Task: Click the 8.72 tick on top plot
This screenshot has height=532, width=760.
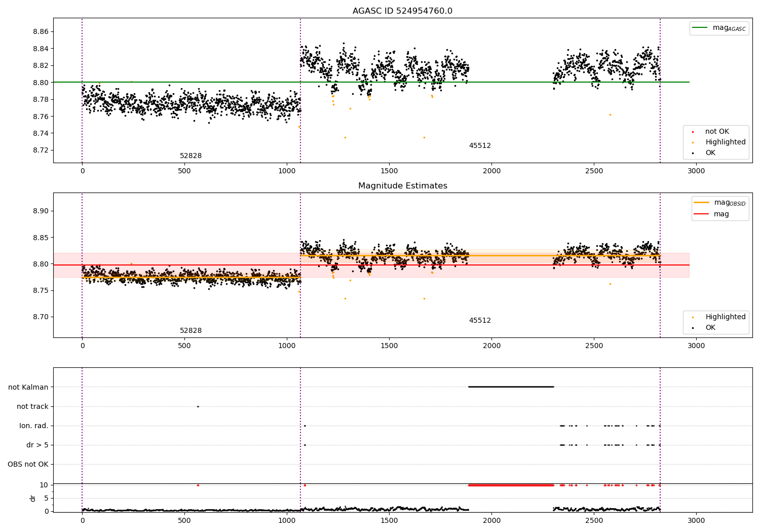Action: [x=41, y=150]
